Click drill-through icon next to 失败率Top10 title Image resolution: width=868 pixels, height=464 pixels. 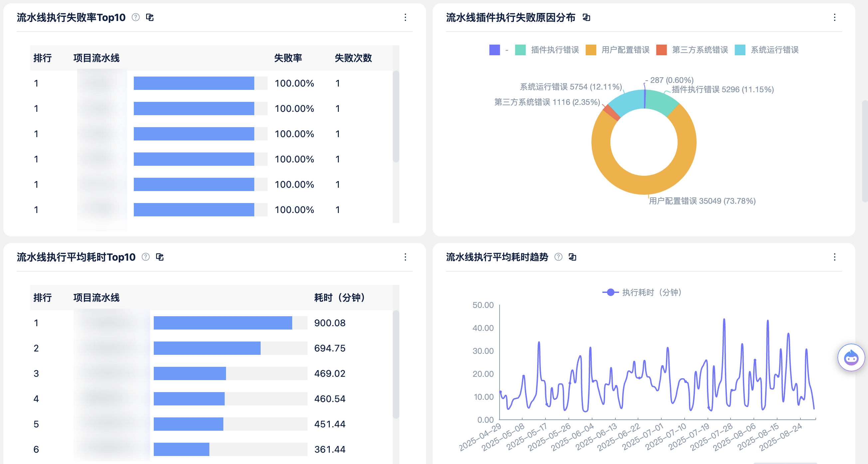(150, 17)
